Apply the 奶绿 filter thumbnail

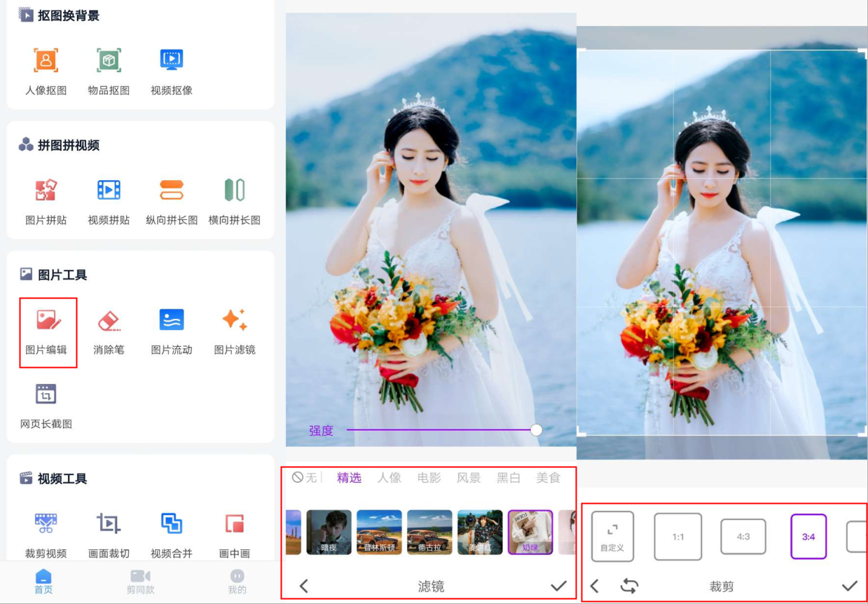(x=530, y=533)
